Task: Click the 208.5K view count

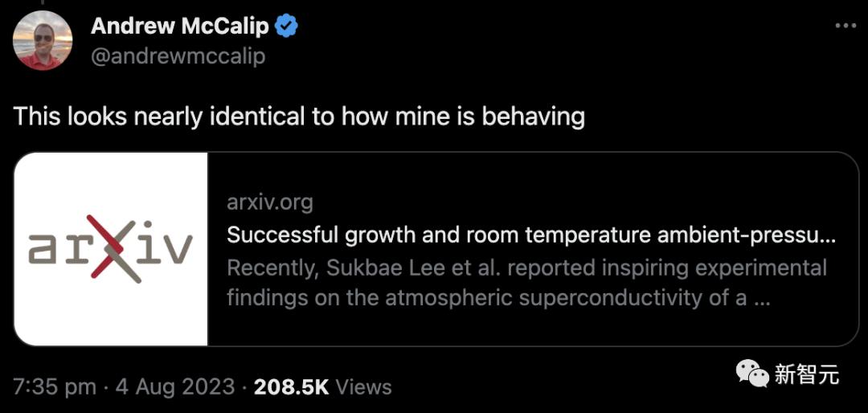Action: [291, 386]
